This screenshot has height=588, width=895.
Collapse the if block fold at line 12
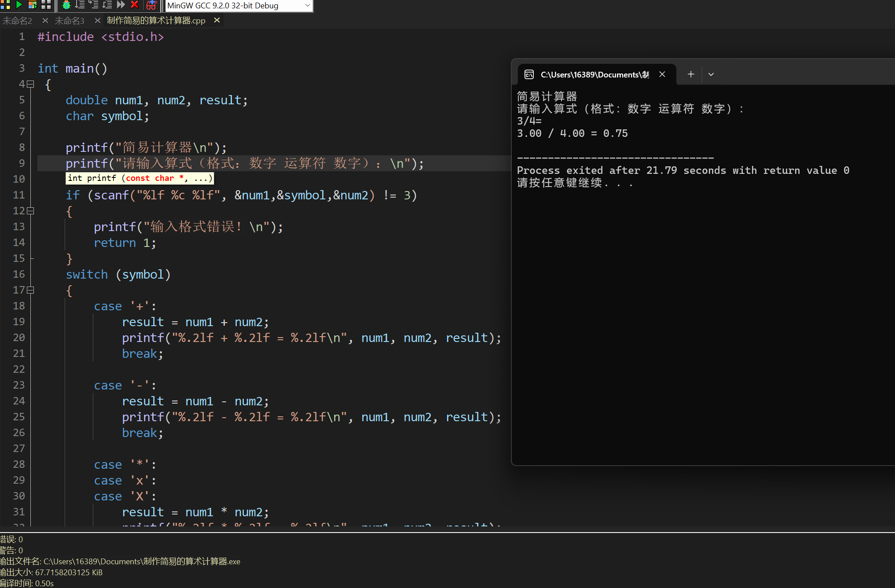coord(30,211)
